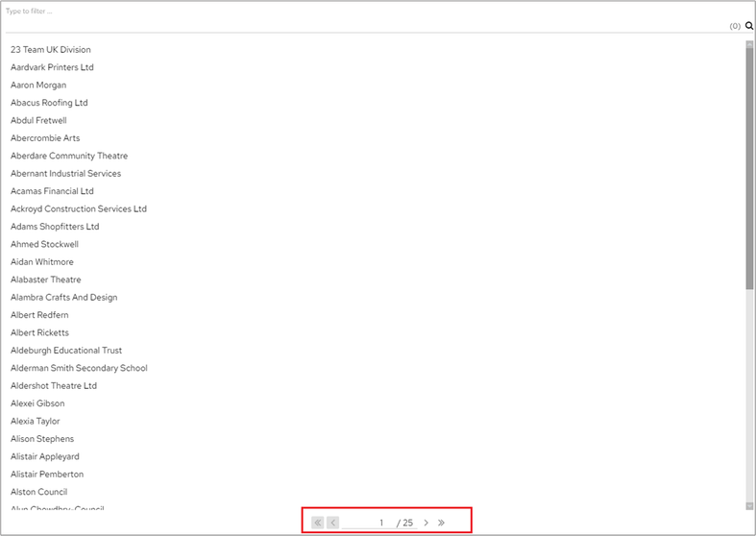
Task: Select 'Albert Ricketts'
Action: pos(39,332)
